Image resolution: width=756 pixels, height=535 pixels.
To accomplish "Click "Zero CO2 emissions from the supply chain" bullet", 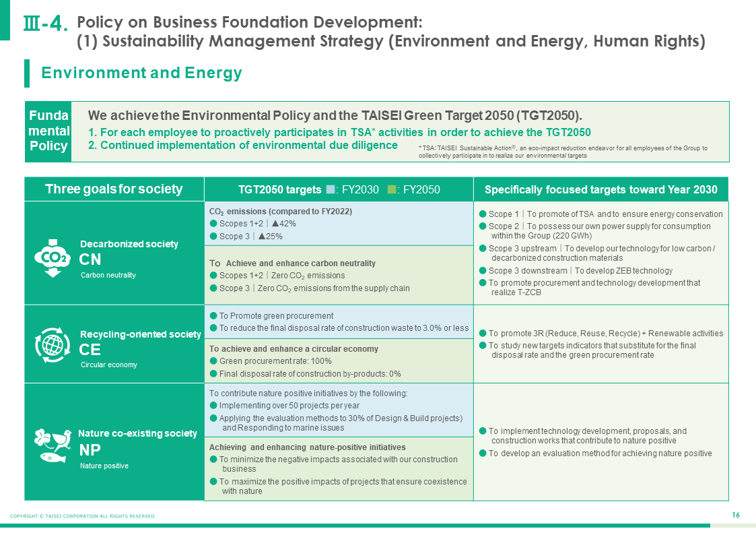I will coord(310,288).
